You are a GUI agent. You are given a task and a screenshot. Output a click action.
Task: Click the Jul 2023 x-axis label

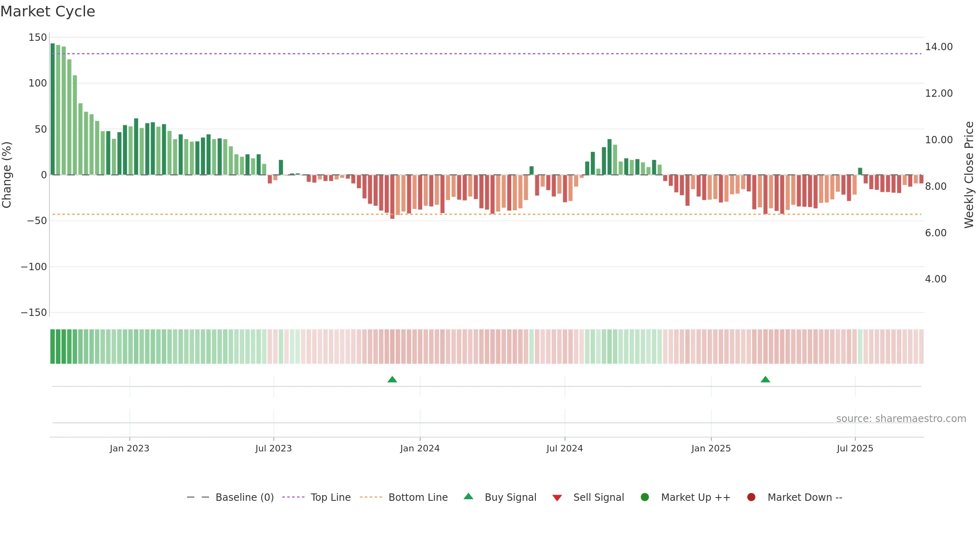pos(274,449)
